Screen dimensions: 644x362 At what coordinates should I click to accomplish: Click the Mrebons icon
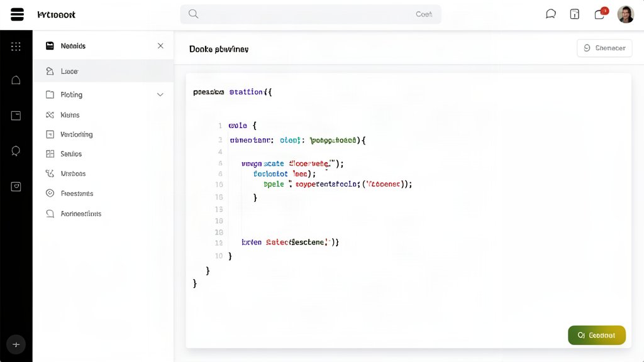[x=50, y=173]
